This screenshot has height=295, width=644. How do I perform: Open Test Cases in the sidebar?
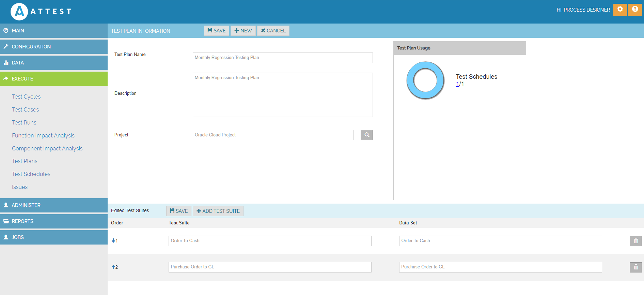[x=25, y=110]
